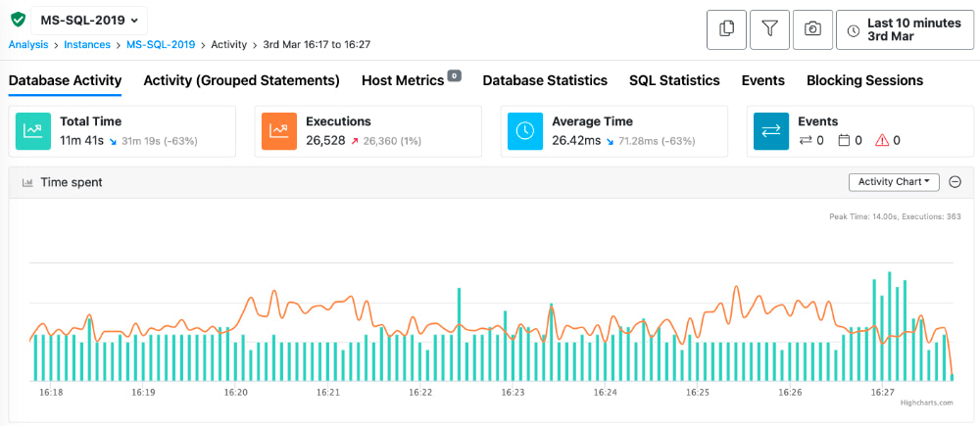This screenshot has width=980, height=426.
Task: Open the filter funnel button
Action: click(x=769, y=29)
